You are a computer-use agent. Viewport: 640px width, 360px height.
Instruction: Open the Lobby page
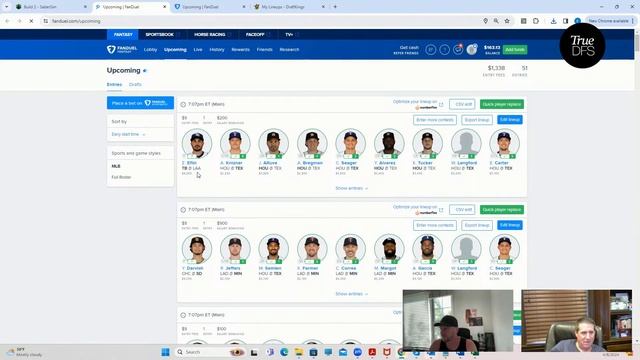point(150,49)
